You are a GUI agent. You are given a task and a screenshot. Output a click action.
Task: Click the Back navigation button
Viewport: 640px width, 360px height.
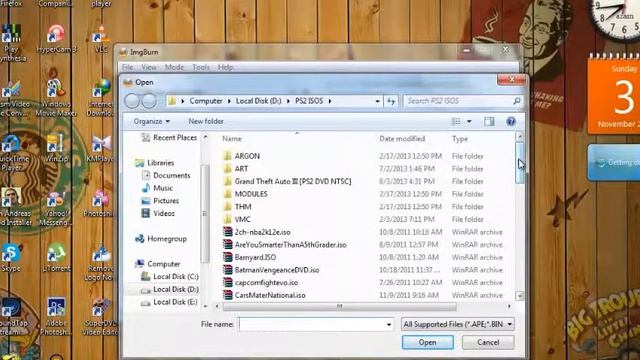click(x=132, y=101)
